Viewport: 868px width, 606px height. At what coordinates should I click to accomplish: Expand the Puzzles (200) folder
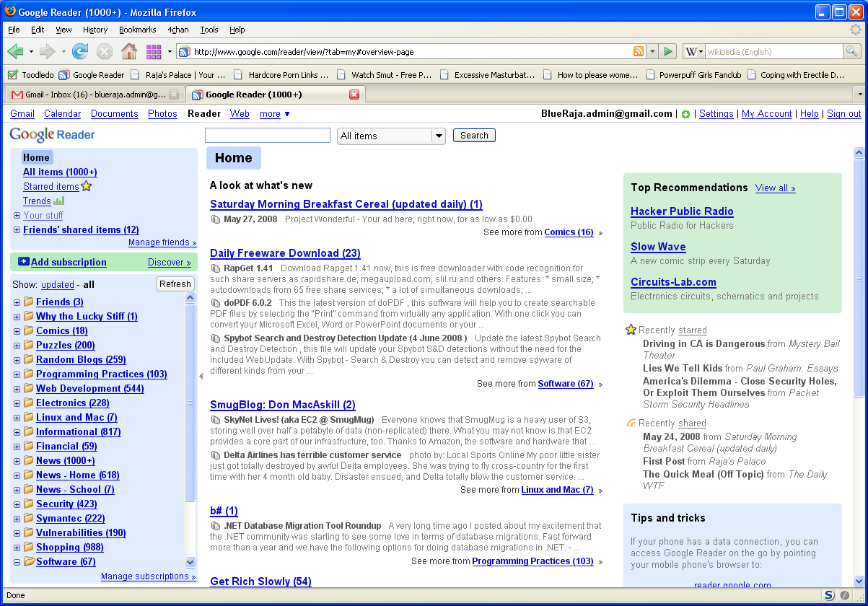(17, 346)
